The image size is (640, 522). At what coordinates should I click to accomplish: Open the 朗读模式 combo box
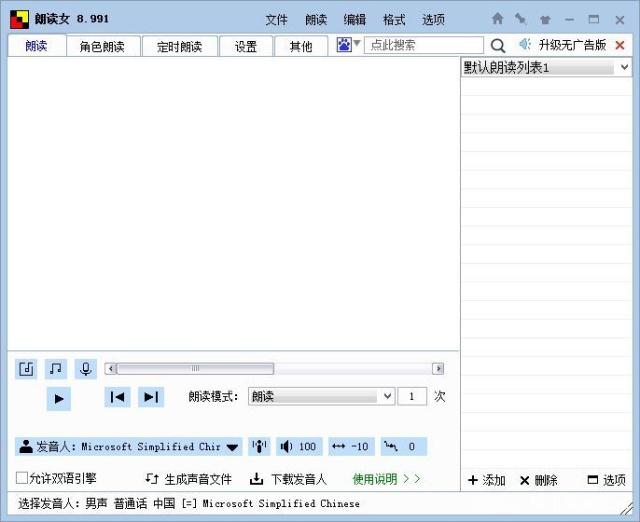321,396
